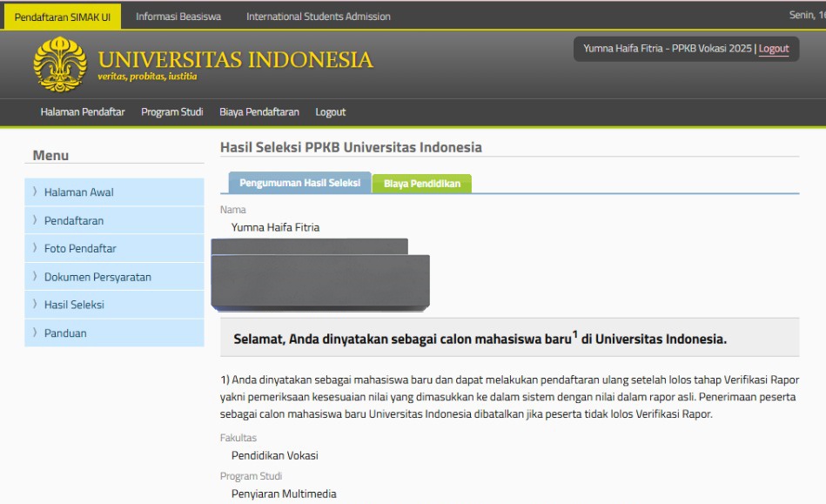Click the chevron beside Dokumen Persyaratan
Viewport: 826px width, 504px height.
point(35,276)
